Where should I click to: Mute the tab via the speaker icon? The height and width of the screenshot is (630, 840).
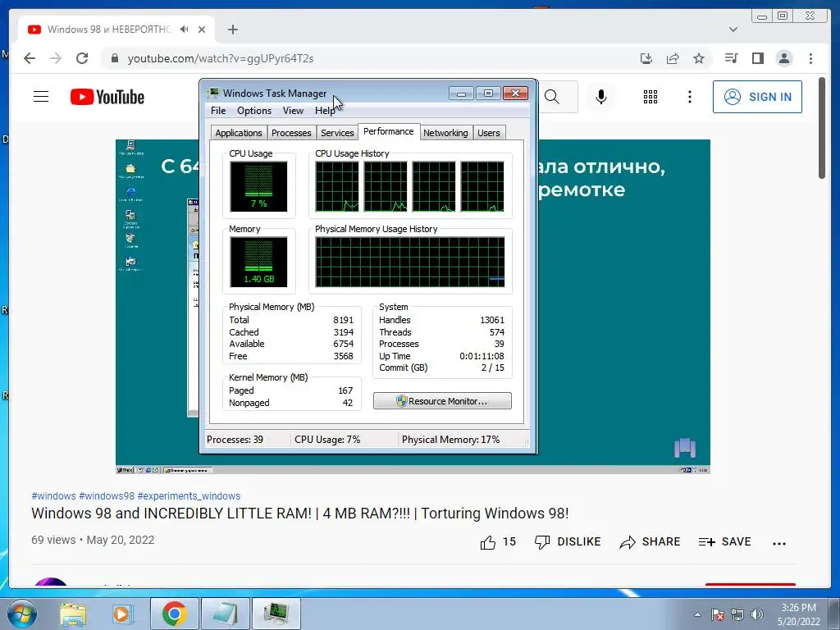pyautogui.click(x=185, y=30)
